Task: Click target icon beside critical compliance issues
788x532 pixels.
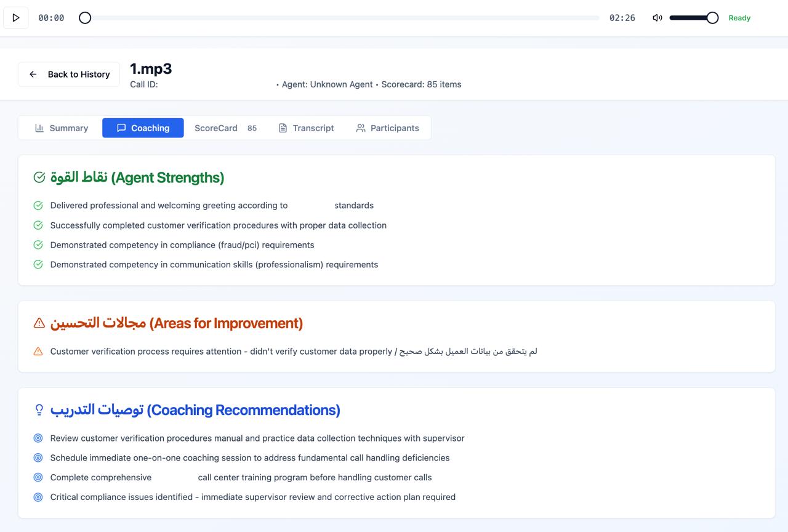Action: point(38,497)
